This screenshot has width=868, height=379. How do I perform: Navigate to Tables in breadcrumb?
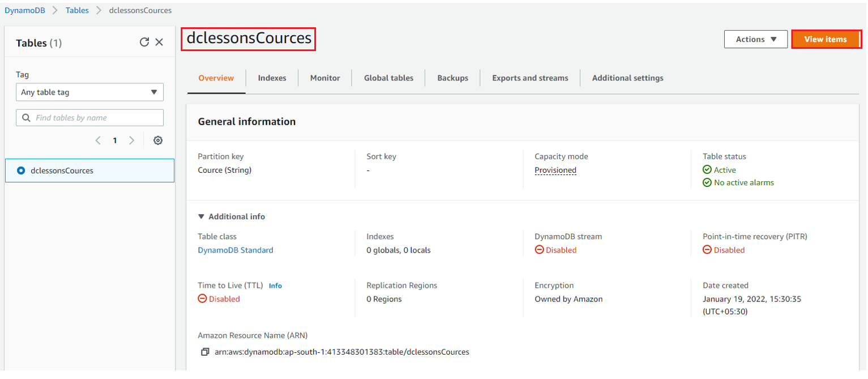(77, 10)
